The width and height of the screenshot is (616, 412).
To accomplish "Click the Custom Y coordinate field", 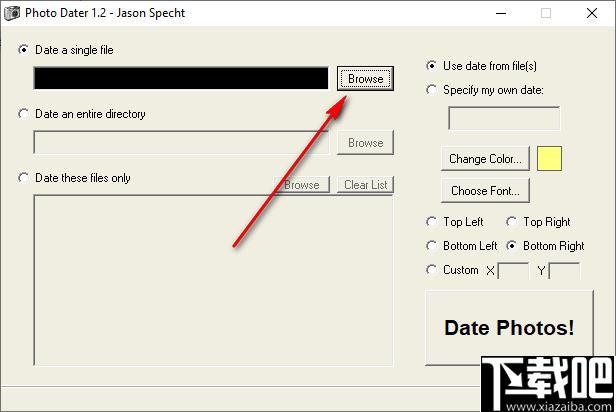I will pyautogui.click(x=564, y=271).
